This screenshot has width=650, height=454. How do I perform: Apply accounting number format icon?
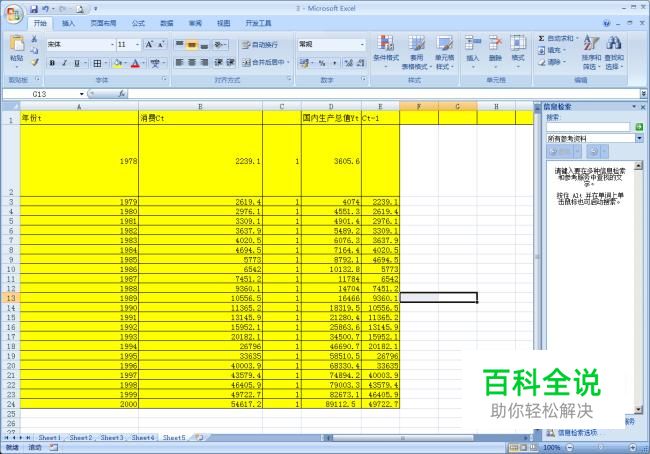(x=305, y=63)
